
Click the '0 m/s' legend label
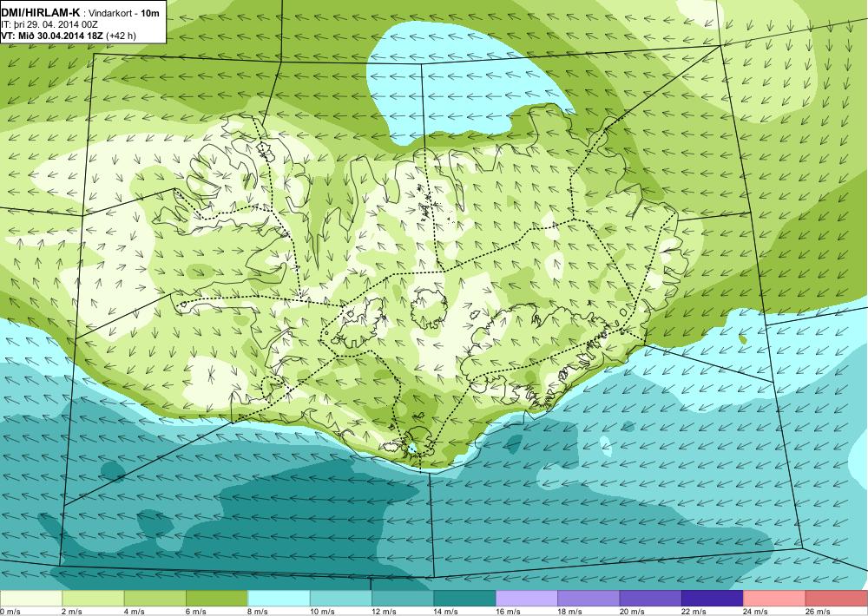tap(10, 612)
